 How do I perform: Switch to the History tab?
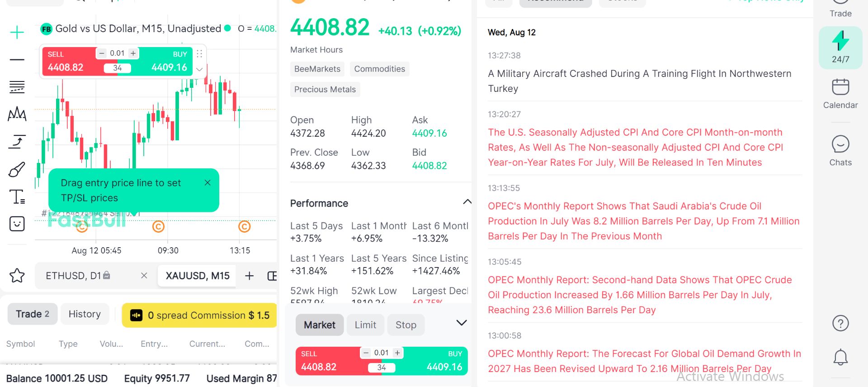(85, 314)
